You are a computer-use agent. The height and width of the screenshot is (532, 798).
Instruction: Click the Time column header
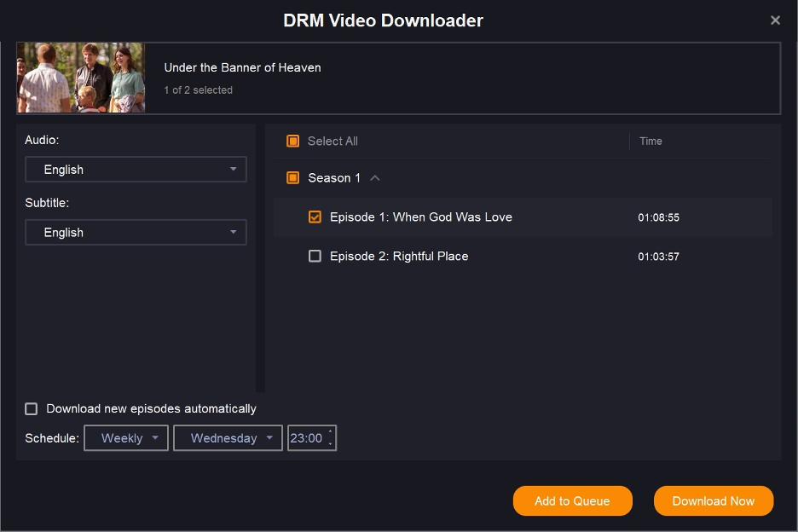(651, 142)
